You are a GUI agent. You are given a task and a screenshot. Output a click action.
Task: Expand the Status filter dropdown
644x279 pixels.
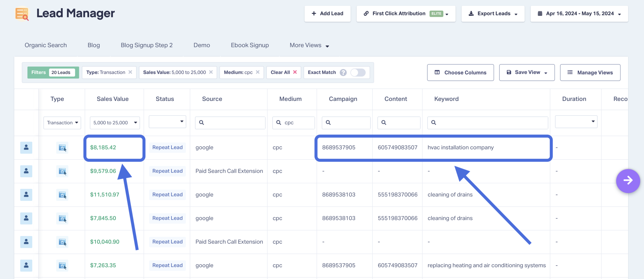click(167, 122)
